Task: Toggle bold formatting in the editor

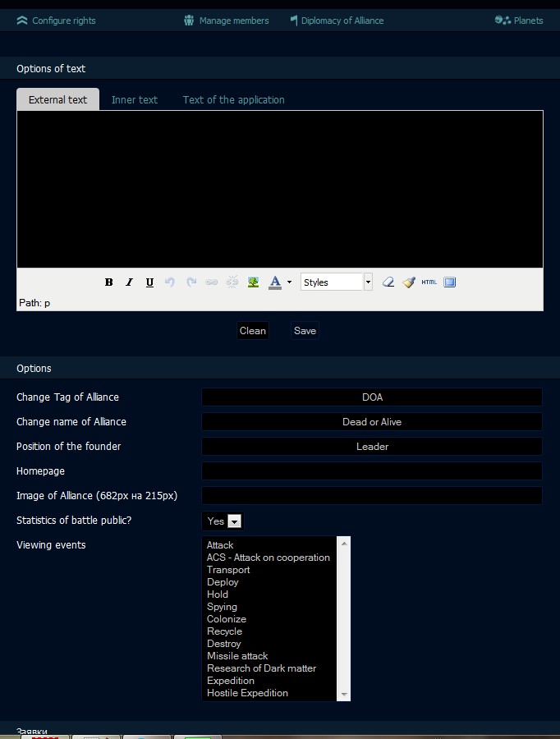Action: (x=108, y=282)
